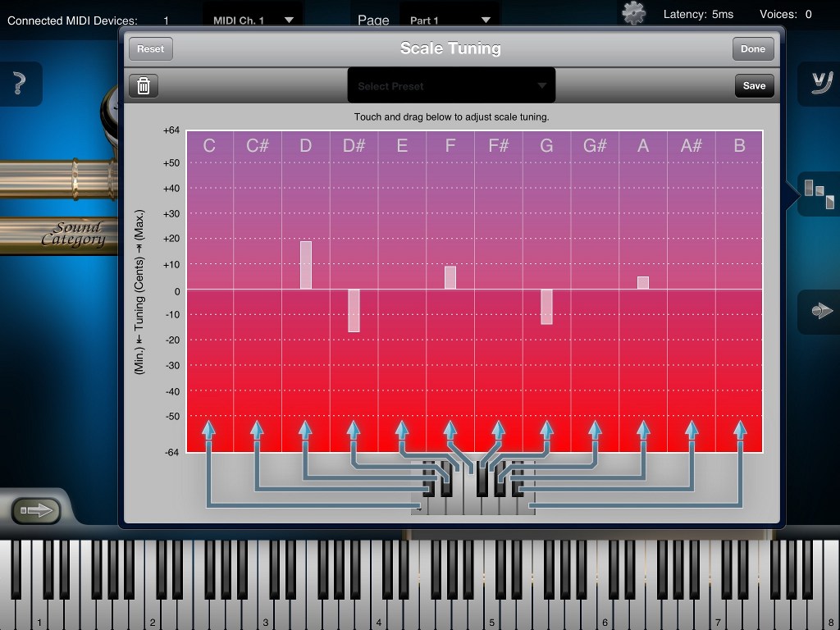Expand the Part 1 page dropdown
Image resolution: width=840 pixels, height=630 pixels.
tap(450, 20)
